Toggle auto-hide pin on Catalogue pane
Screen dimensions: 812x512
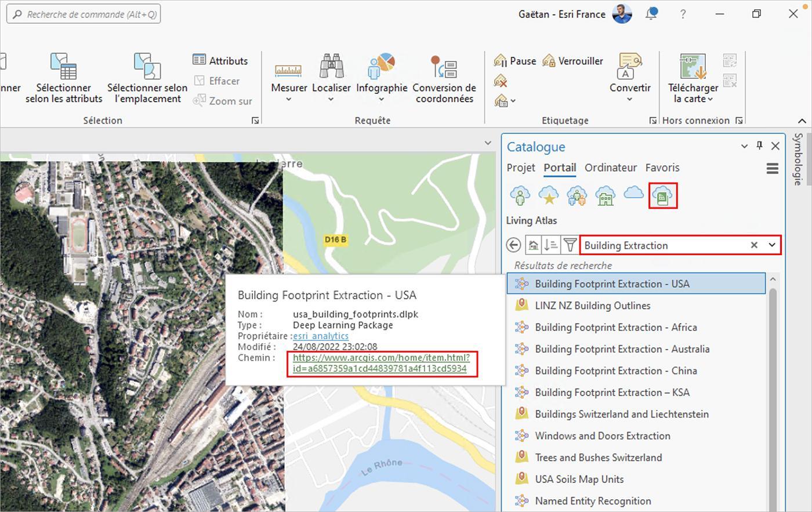pyautogui.click(x=759, y=146)
